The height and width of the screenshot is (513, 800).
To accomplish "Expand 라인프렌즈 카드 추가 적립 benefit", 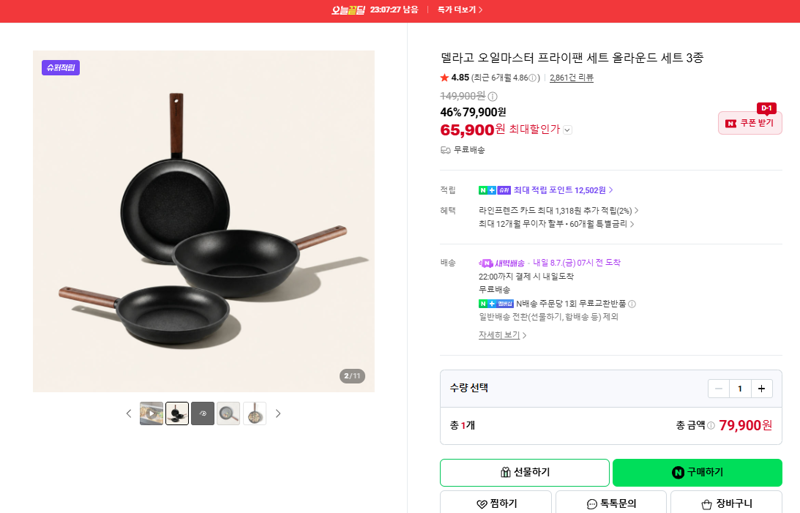I will click(558, 210).
